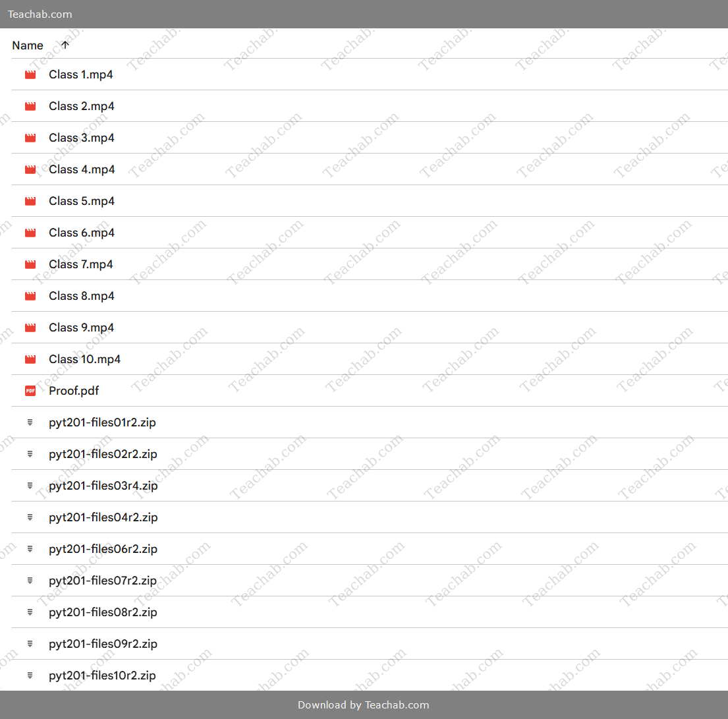Click the Teachab.com title in header
This screenshot has width=728, height=719.
[x=40, y=14]
